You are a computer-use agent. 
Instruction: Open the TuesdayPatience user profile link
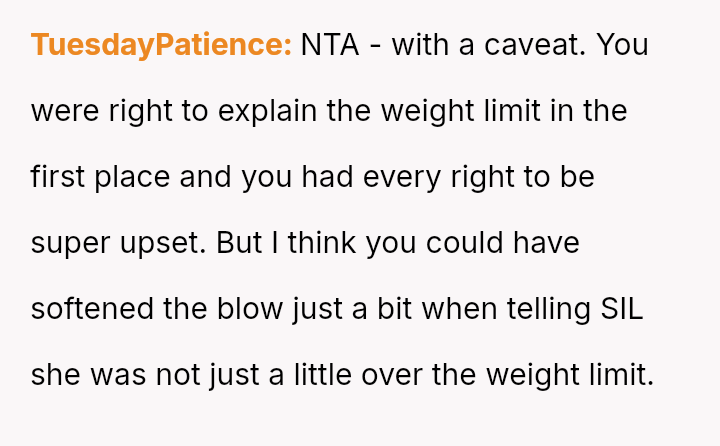pos(161,45)
